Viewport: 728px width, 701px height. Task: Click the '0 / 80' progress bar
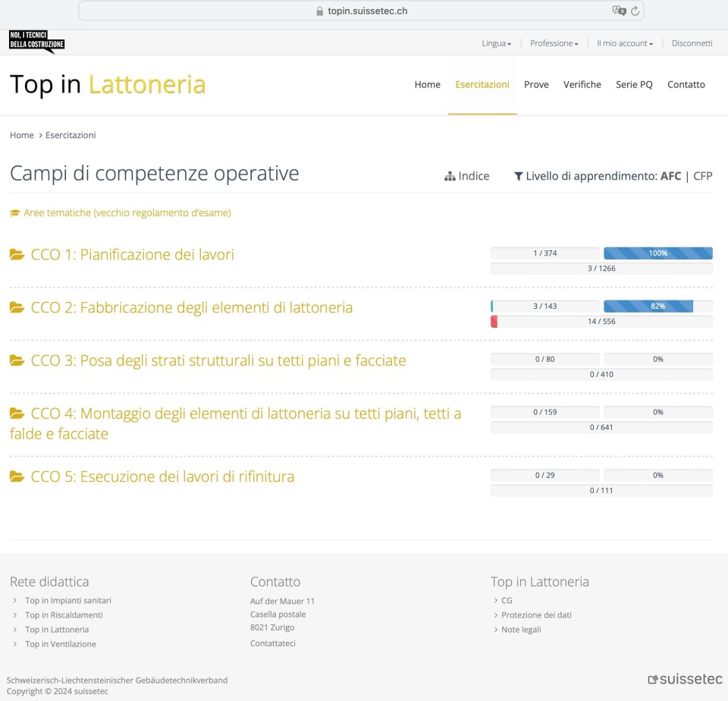coord(544,359)
